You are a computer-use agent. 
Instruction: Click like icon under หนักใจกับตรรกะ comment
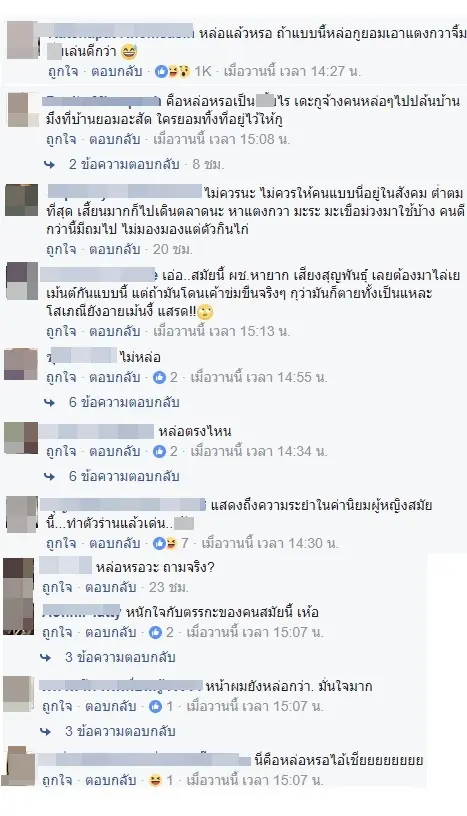tap(155, 632)
